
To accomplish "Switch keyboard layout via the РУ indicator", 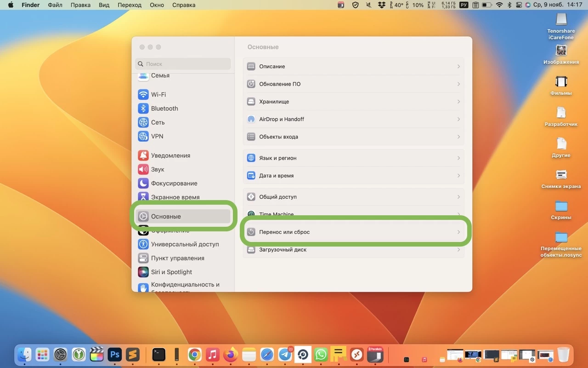I will click(463, 5).
